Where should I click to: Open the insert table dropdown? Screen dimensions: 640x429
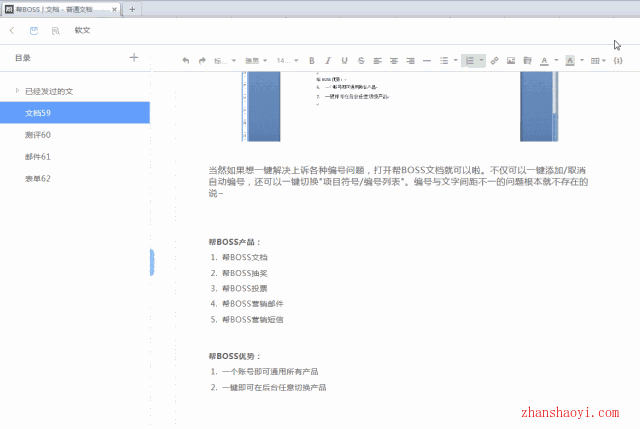[x=598, y=61]
